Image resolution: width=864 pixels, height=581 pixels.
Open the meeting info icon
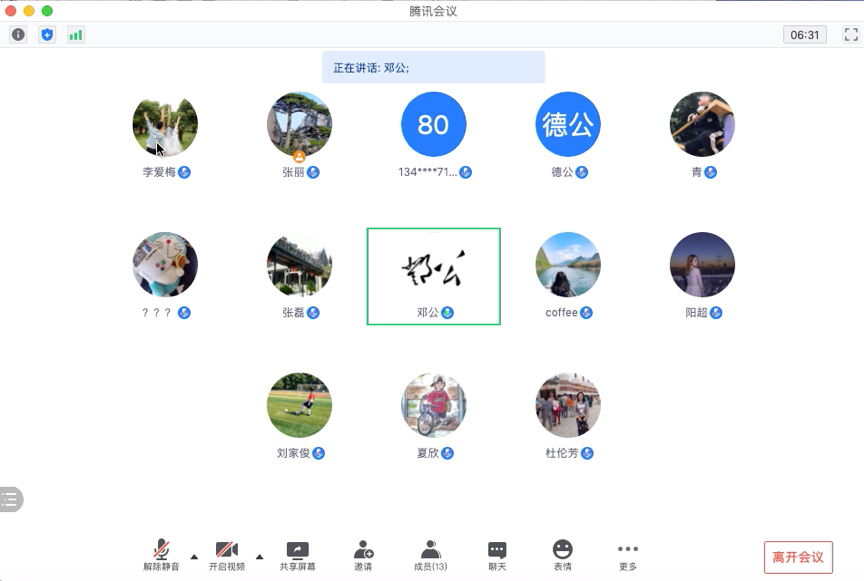click(x=18, y=34)
